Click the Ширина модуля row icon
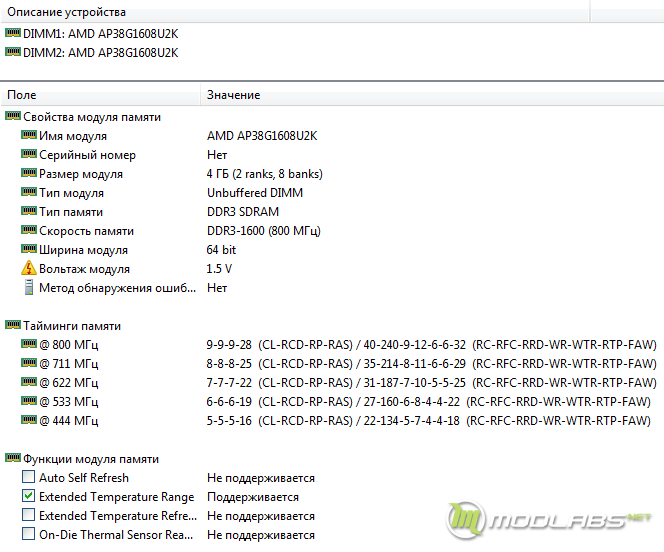 tap(29, 249)
